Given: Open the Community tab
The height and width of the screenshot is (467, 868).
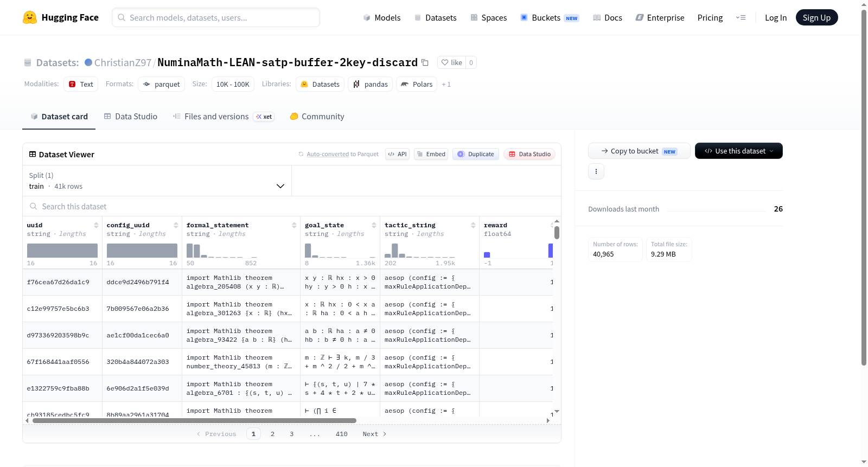Looking at the screenshot, I should coord(317,117).
